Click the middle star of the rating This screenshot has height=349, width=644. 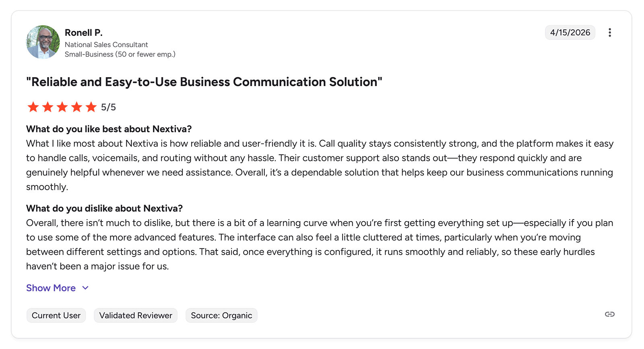click(62, 107)
